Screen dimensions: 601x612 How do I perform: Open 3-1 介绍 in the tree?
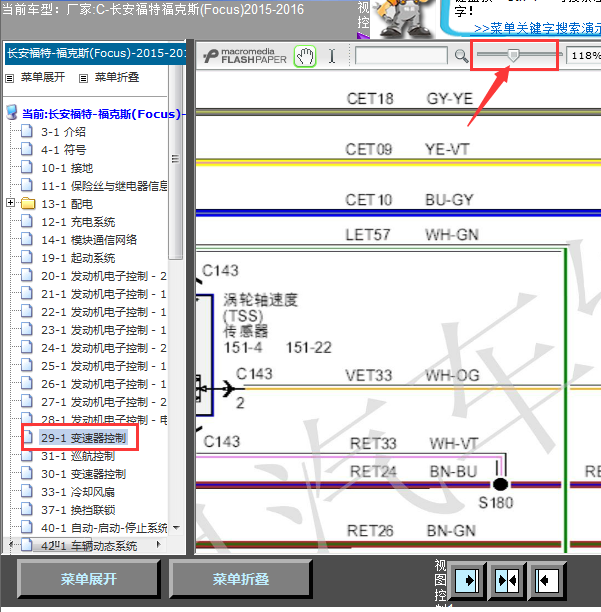tap(63, 132)
